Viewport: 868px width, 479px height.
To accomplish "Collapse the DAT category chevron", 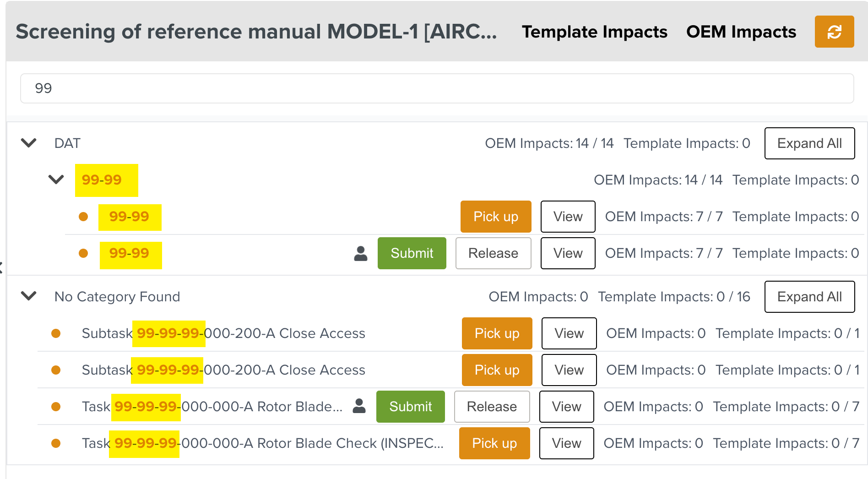I will click(29, 143).
